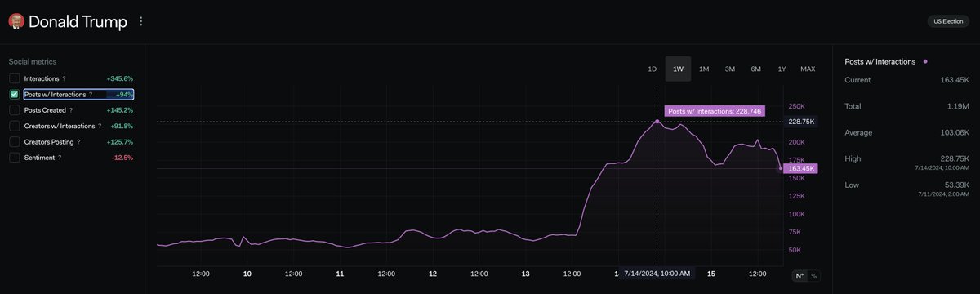
Task: Click the help icon next to Creators Posting
Action: click(79, 142)
